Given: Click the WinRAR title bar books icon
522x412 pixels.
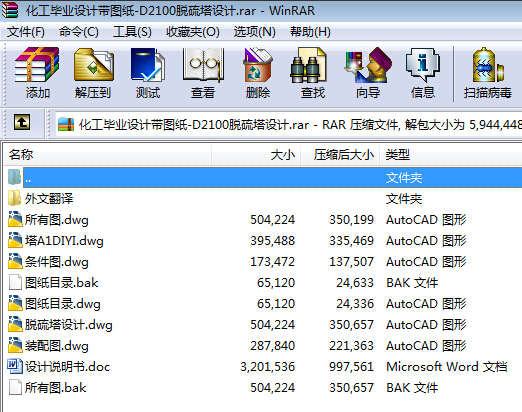Looking at the screenshot, I should [x=9, y=10].
